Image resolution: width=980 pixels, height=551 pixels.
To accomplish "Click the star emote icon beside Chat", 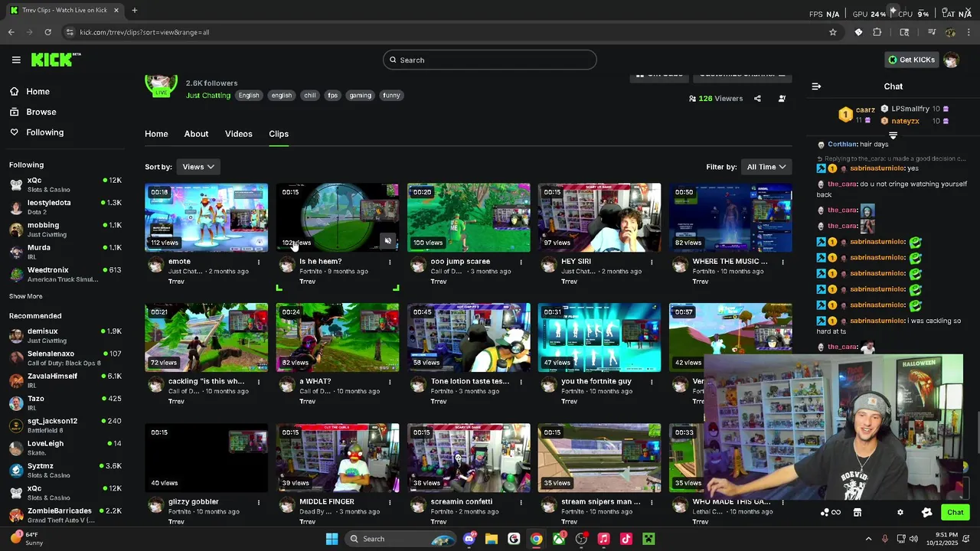I will (x=927, y=513).
